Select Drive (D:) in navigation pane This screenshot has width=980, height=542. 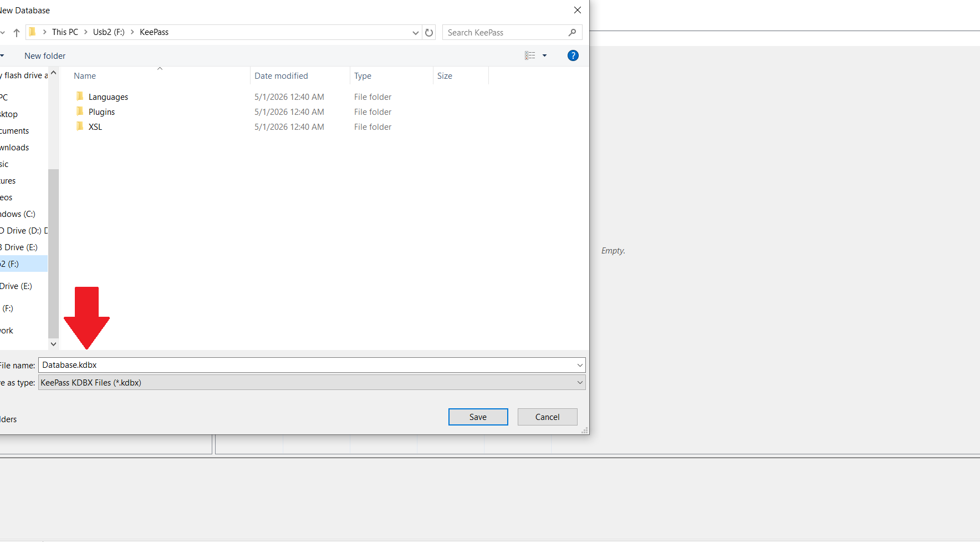click(x=24, y=231)
